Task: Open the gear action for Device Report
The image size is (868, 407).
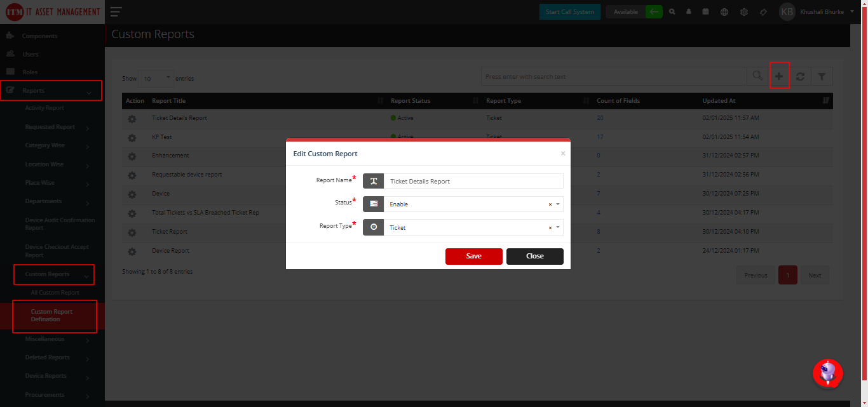Action: [132, 251]
